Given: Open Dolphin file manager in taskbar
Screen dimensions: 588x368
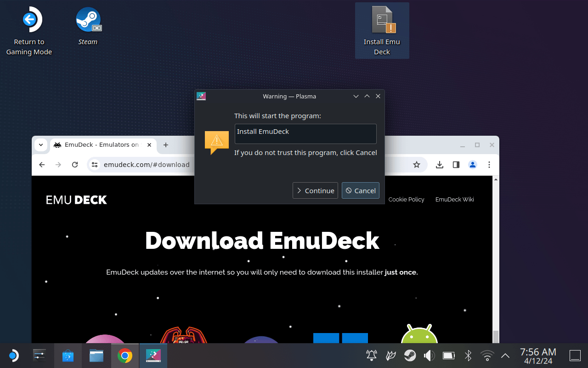Looking at the screenshot, I should [96, 356].
